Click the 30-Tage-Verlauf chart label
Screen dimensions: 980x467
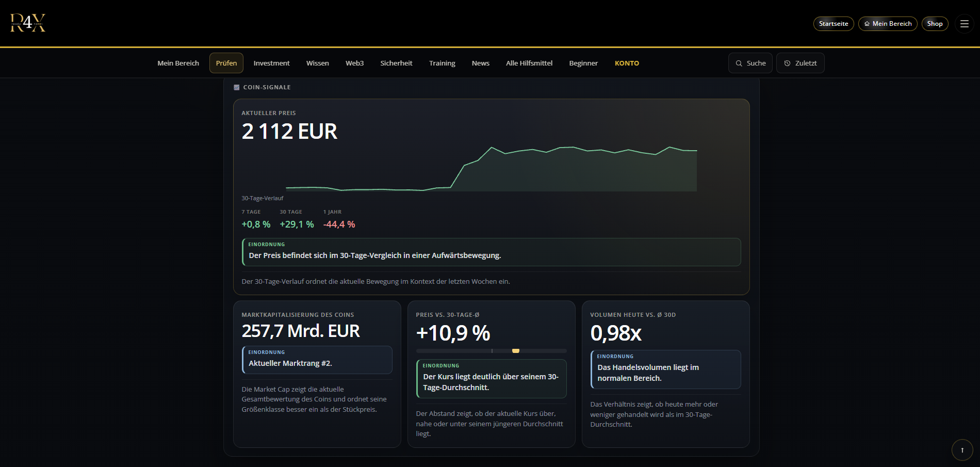[263, 198]
